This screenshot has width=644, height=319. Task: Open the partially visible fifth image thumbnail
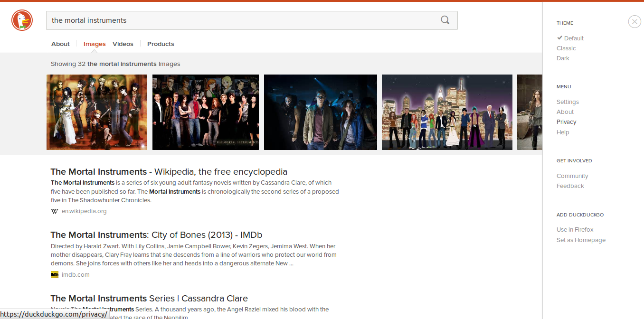[x=530, y=112]
